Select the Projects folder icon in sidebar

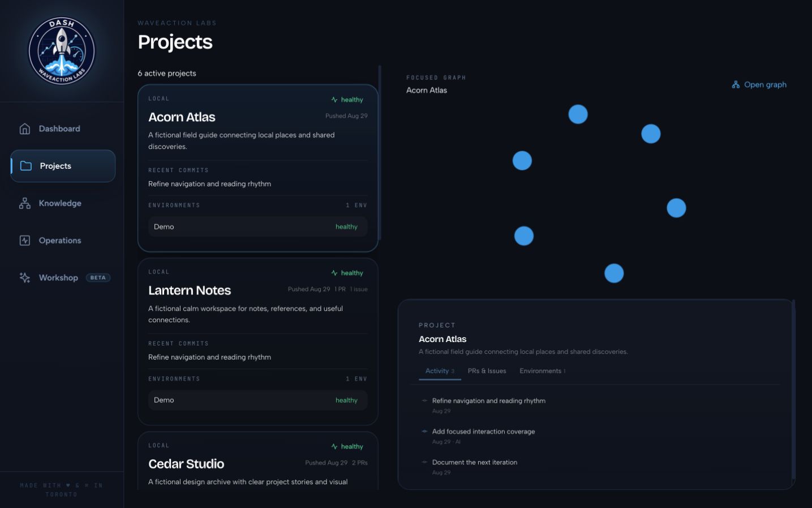(26, 166)
